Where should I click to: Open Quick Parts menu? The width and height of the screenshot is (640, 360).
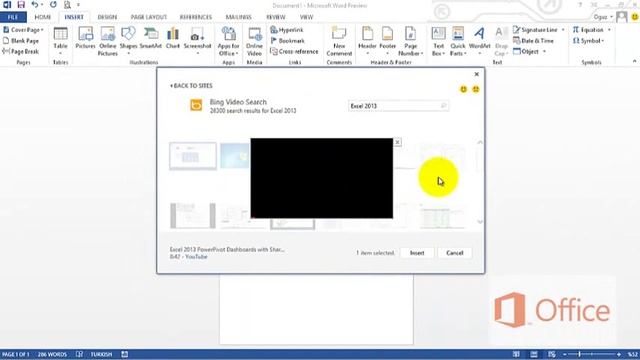[x=458, y=41]
